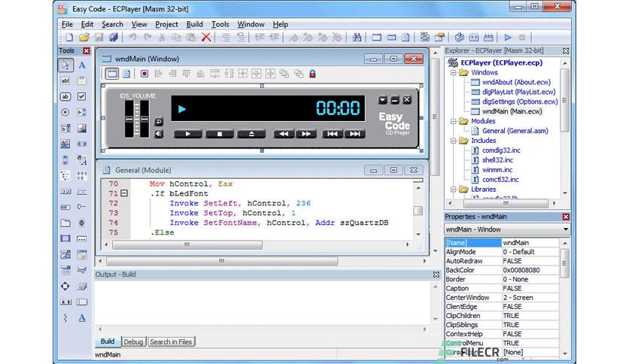The height and width of the screenshot is (364, 629).
Task: Click the [Name] property value wndMain
Action: tap(530, 242)
